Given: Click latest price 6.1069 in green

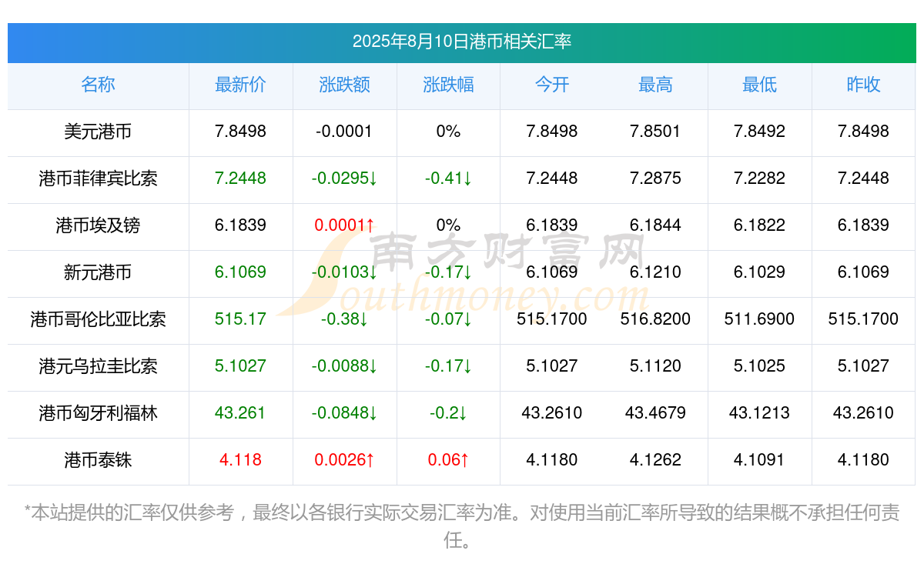Looking at the screenshot, I should pyautogui.click(x=240, y=272).
